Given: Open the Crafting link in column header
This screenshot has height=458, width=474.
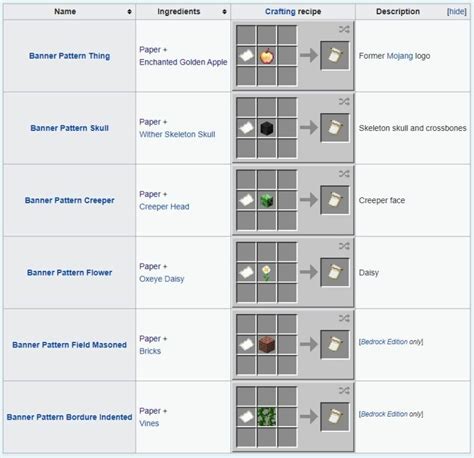Looking at the screenshot, I should 280,12.
